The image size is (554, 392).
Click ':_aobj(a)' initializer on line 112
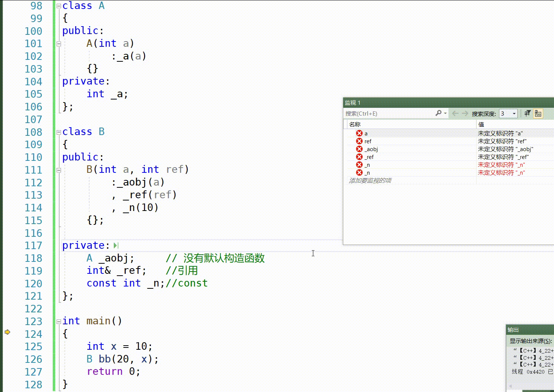pos(138,183)
